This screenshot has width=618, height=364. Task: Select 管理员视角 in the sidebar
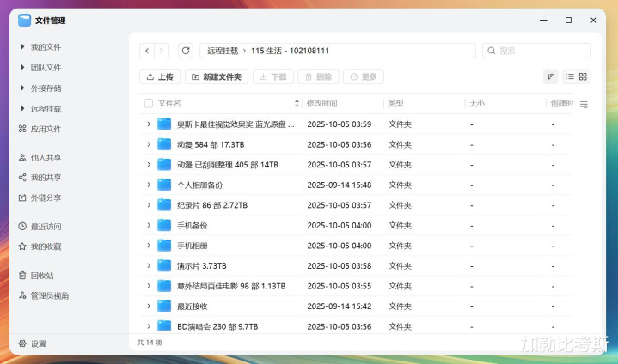tap(49, 295)
